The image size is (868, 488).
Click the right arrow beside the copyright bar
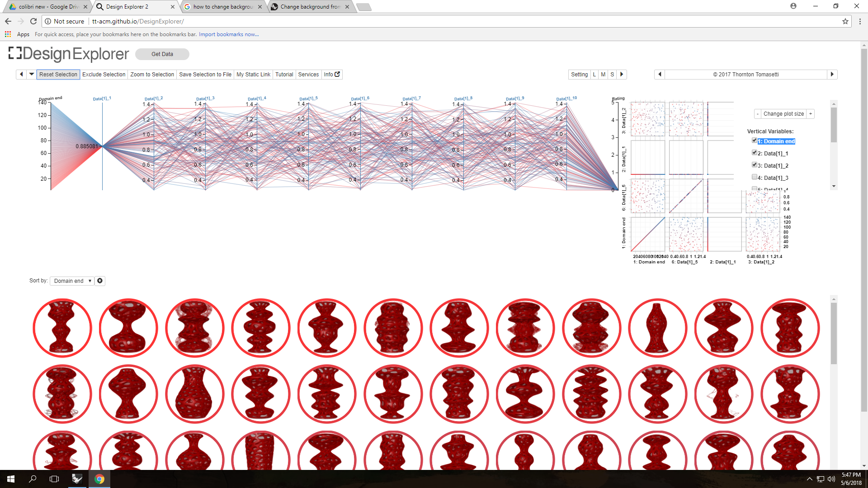832,74
